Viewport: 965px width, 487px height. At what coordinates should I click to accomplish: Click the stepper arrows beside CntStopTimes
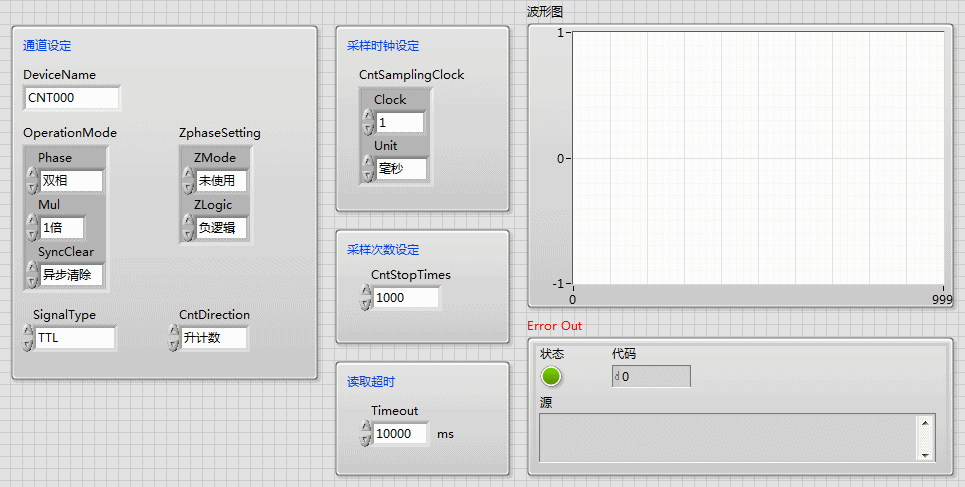click(366, 297)
